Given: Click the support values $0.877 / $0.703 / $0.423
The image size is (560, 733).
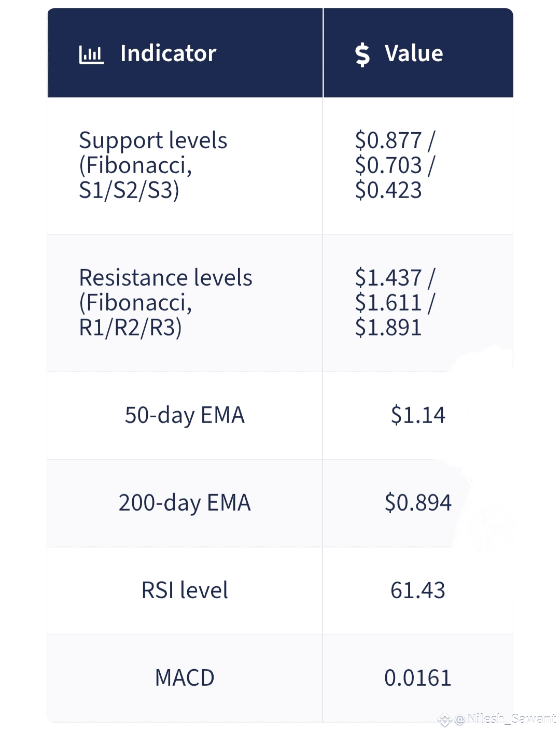Looking at the screenshot, I should point(395,165).
